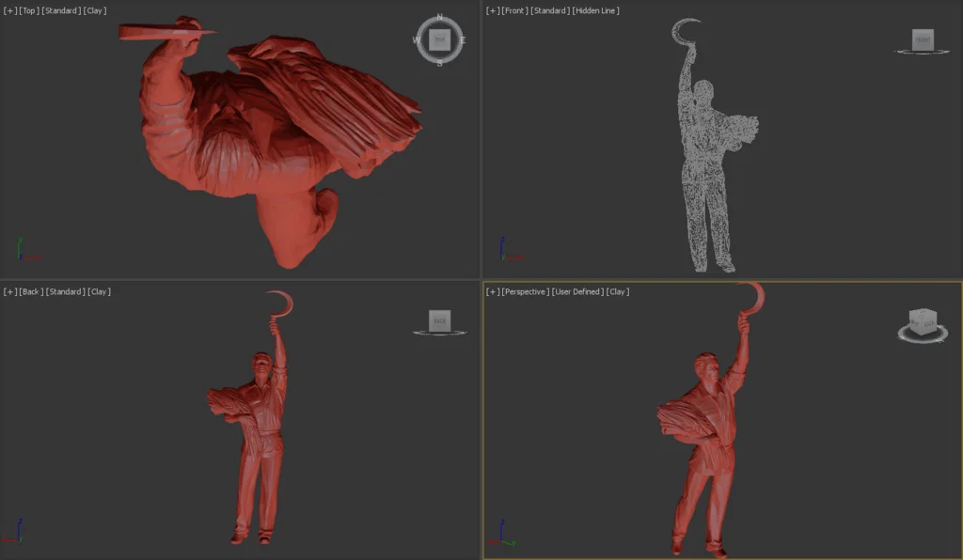Select "N" on the Top viewport compass

[x=438, y=16]
